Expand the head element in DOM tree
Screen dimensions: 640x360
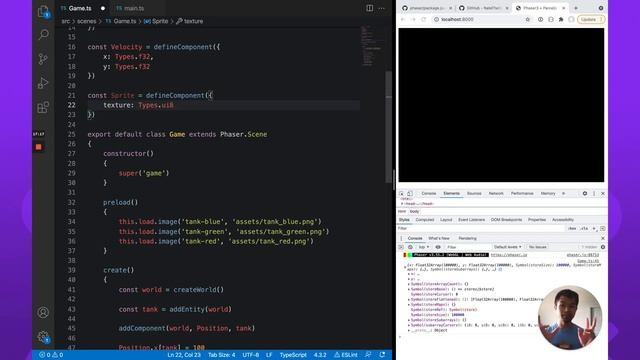coord(402,204)
